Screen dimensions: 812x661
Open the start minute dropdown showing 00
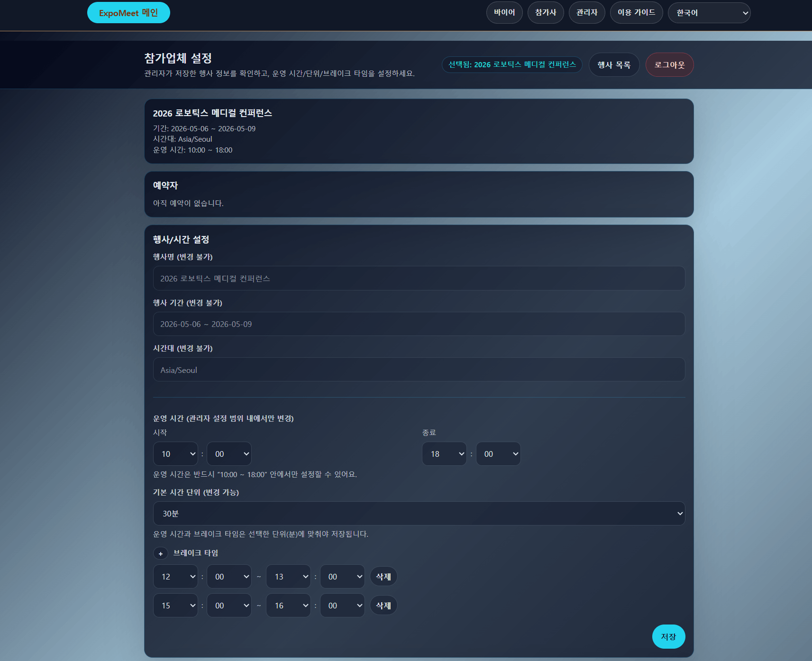coord(229,453)
